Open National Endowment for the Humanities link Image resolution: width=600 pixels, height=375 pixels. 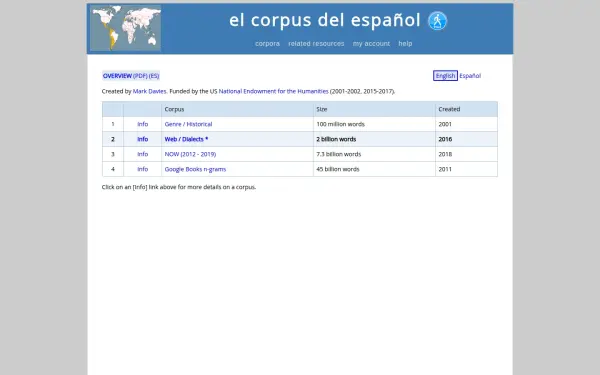[273, 91]
